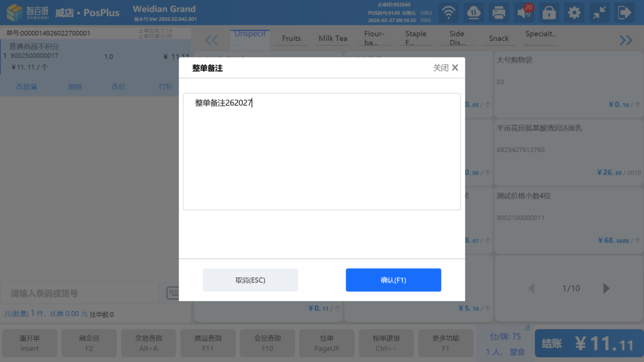The image size is (644, 362).
Task: Switch to the Milk Tea category tab
Action: point(333,39)
